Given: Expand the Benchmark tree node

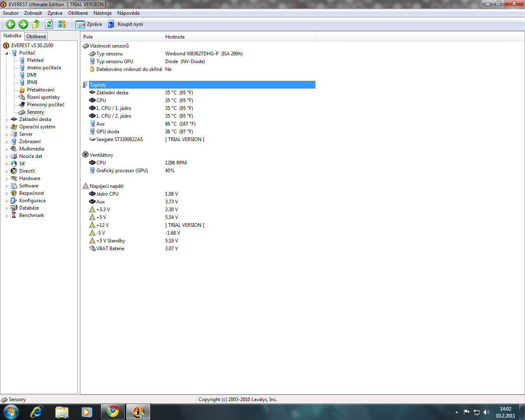Looking at the screenshot, I should [x=7, y=216].
